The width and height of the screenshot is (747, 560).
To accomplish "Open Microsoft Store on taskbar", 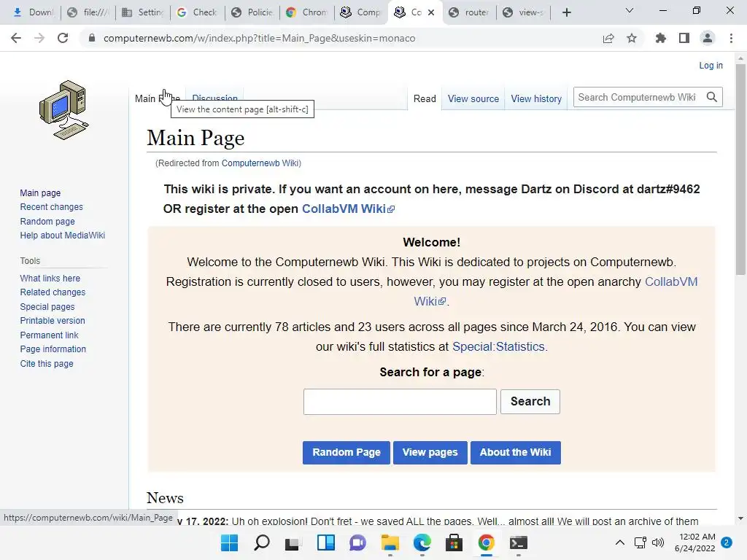I will pyautogui.click(x=454, y=542).
